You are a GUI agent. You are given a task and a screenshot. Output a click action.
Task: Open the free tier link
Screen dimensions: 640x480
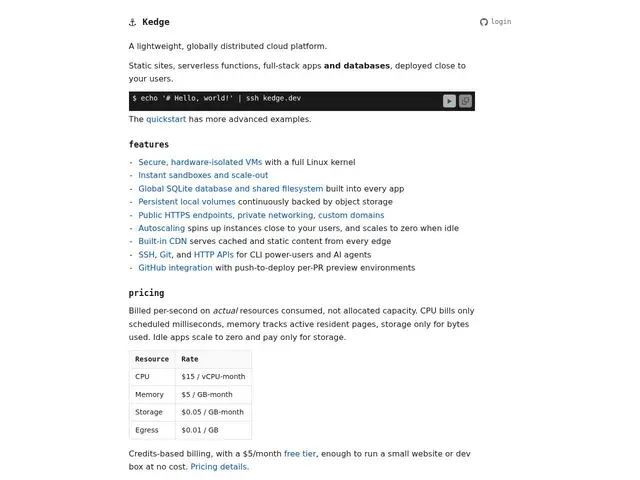click(x=300, y=454)
